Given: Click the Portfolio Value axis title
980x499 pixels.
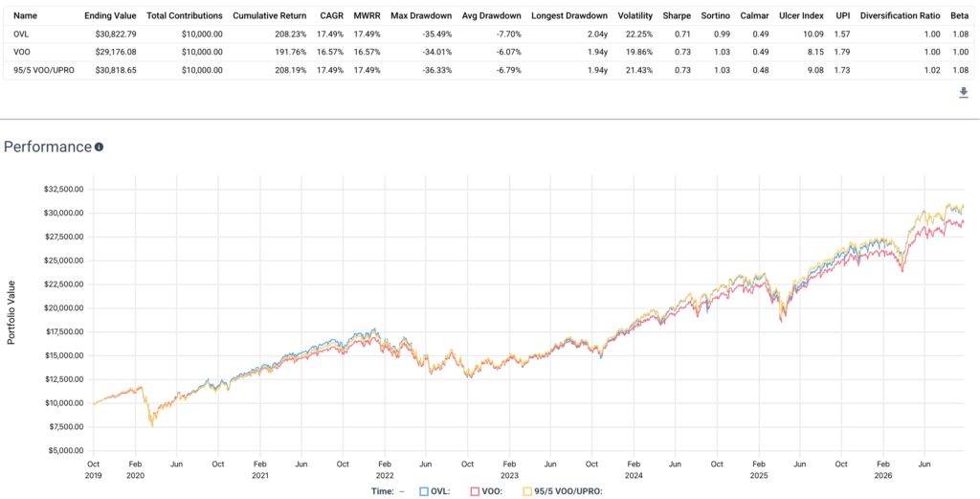Looking at the screenshot, I should pyautogui.click(x=11, y=312).
